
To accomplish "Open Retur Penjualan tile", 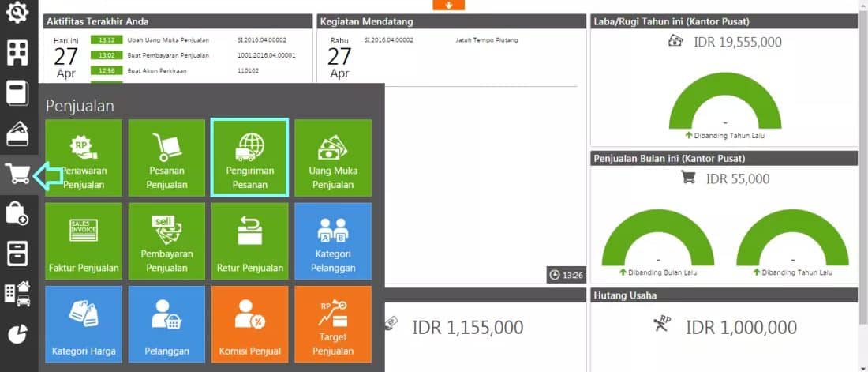I will click(249, 241).
